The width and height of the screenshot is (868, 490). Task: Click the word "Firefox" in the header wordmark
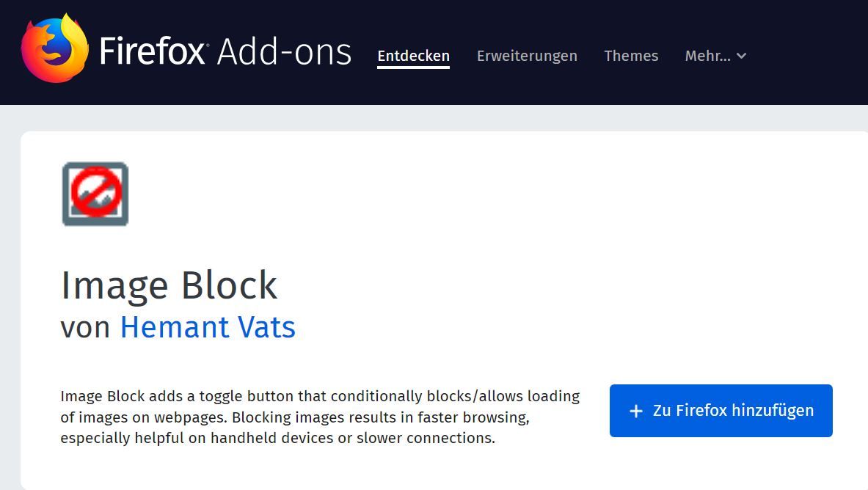pyautogui.click(x=153, y=51)
